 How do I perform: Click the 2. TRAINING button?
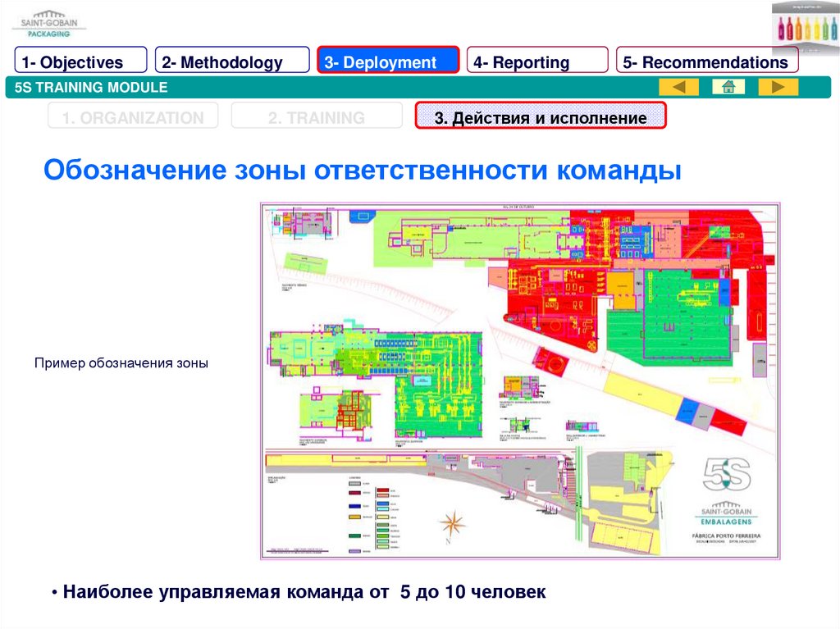[317, 118]
